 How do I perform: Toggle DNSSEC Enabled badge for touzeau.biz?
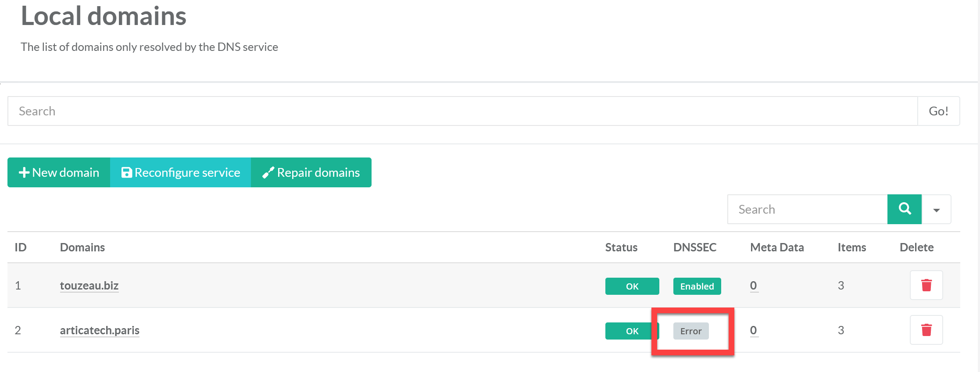[697, 286]
